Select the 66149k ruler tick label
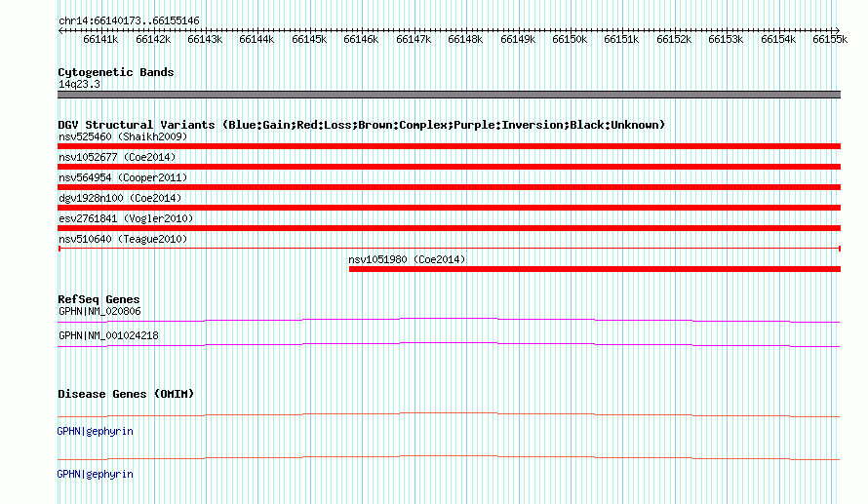 click(x=518, y=39)
